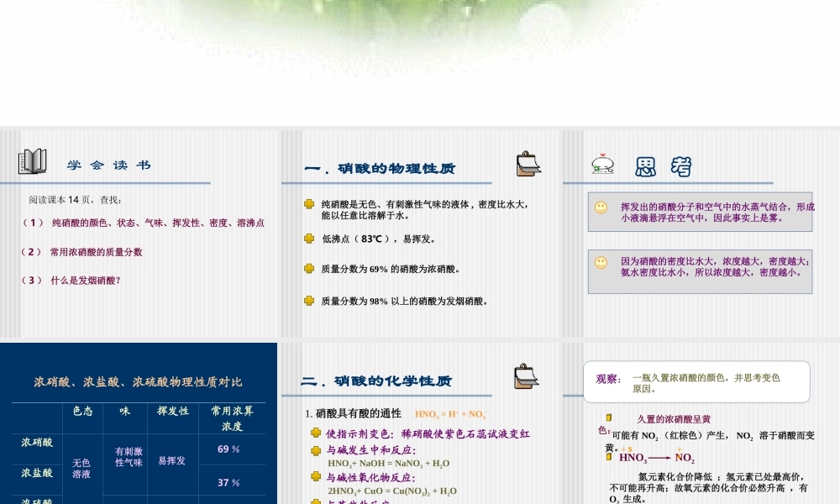Click the equation 2HNO3 + CuO = Cu(NO3)2 + H2O
Screen dimensions: 840x504
[392, 491]
